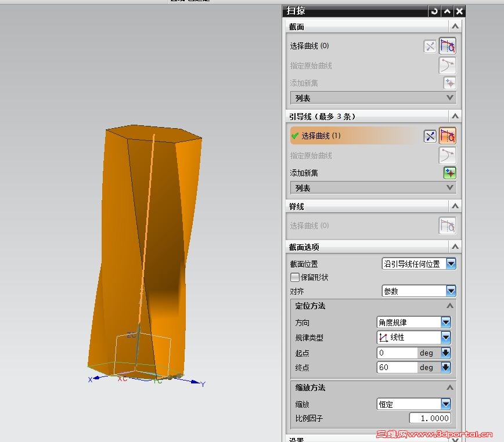Viewport: 504px width, 442px height.
Task: Click the green 添加新集 icon for guides
Action: click(x=450, y=173)
